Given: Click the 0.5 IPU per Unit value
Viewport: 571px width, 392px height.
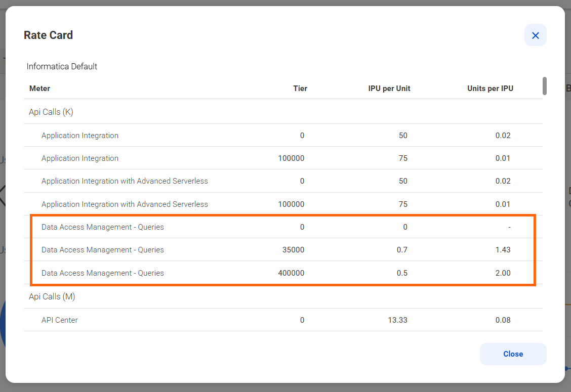Looking at the screenshot, I should click(x=402, y=273).
